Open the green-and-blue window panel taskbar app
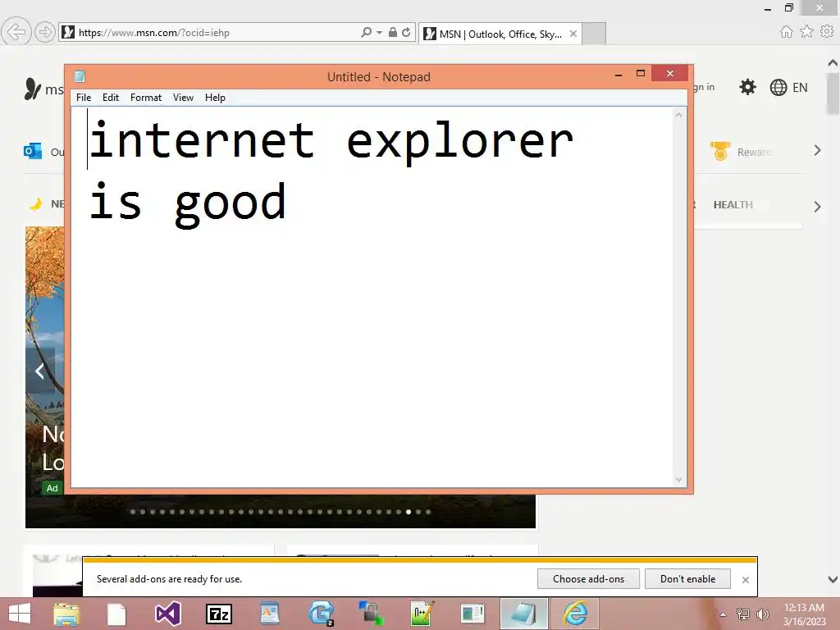The height and width of the screenshot is (630, 840). [x=472, y=614]
